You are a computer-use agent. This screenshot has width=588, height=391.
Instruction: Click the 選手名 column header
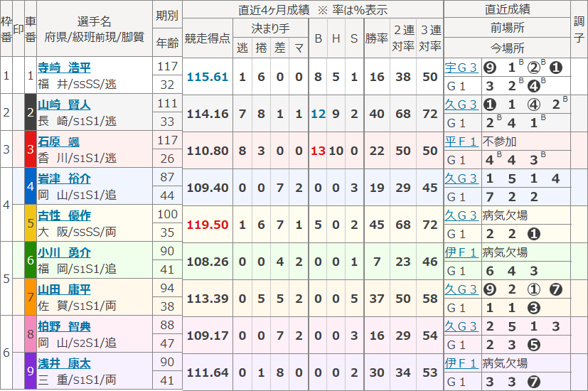click(95, 29)
